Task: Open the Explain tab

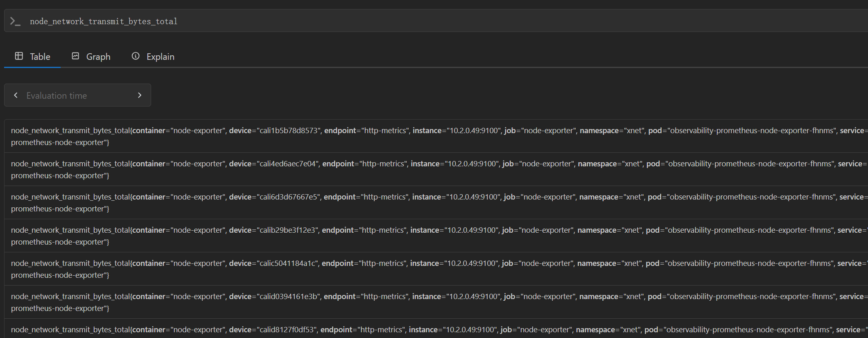Action: (x=153, y=57)
